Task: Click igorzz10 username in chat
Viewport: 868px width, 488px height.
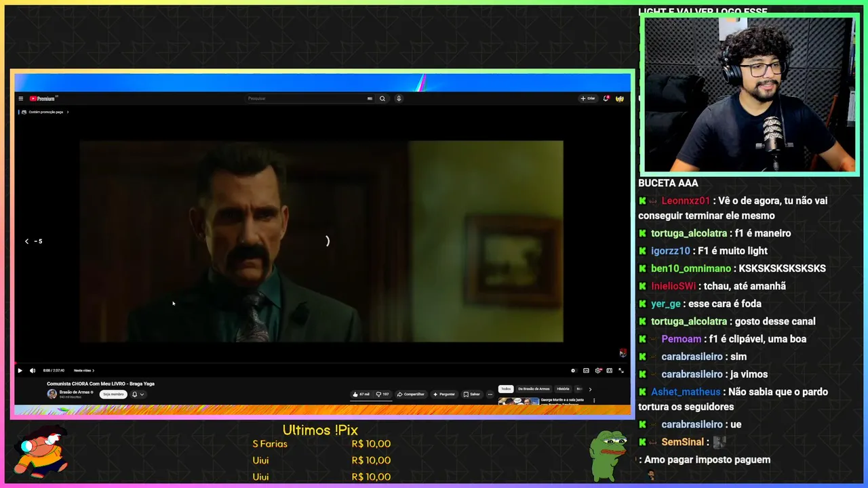Action: (x=671, y=251)
